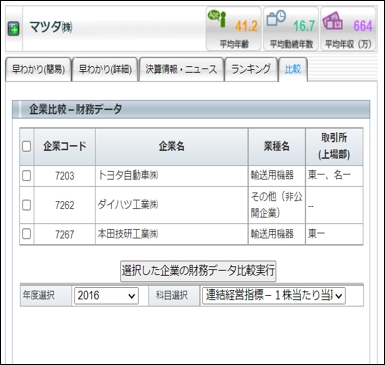Click company name ダイハツ工業㈱
Viewport: 385px width, 365px height.
[128, 205]
